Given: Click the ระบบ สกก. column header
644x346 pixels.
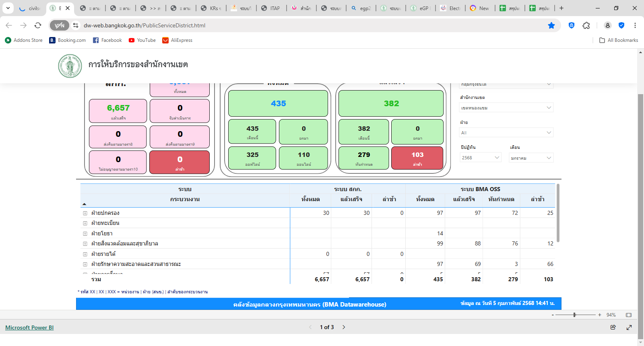Looking at the screenshot, I should coord(348,189).
